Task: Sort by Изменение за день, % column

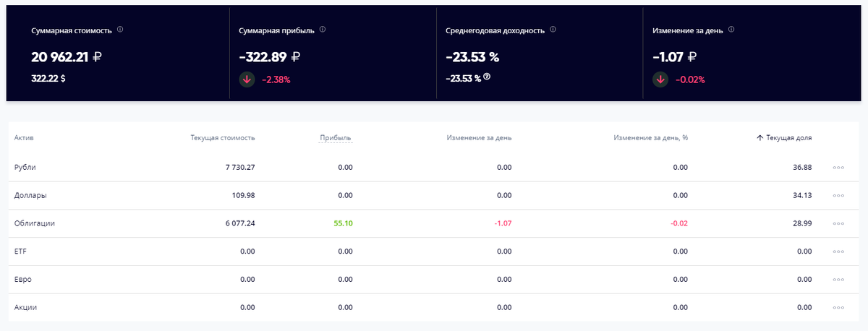Action: (650, 137)
